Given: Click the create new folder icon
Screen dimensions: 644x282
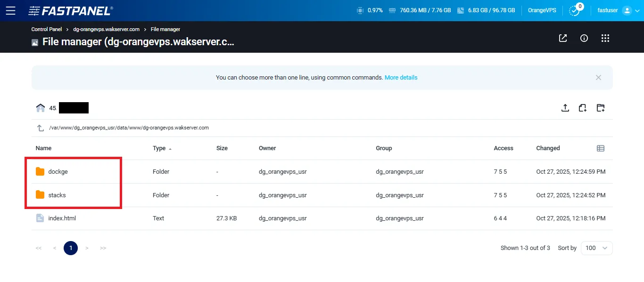Looking at the screenshot, I should point(601,108).
